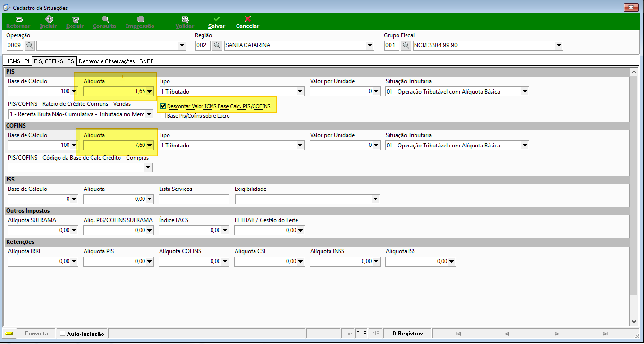
Task: Click the abc mode indicator
Action: tap(348, 334)
